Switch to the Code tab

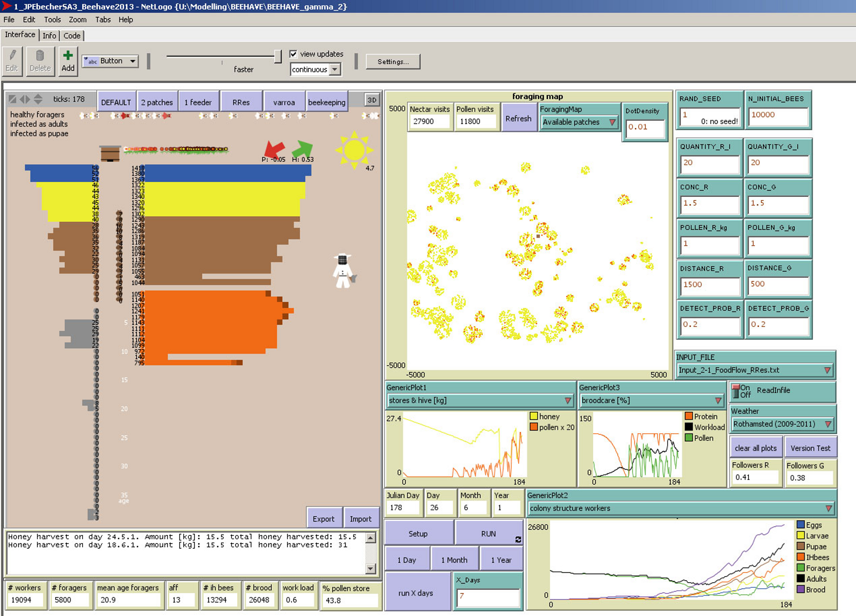[x=71, y=36]
